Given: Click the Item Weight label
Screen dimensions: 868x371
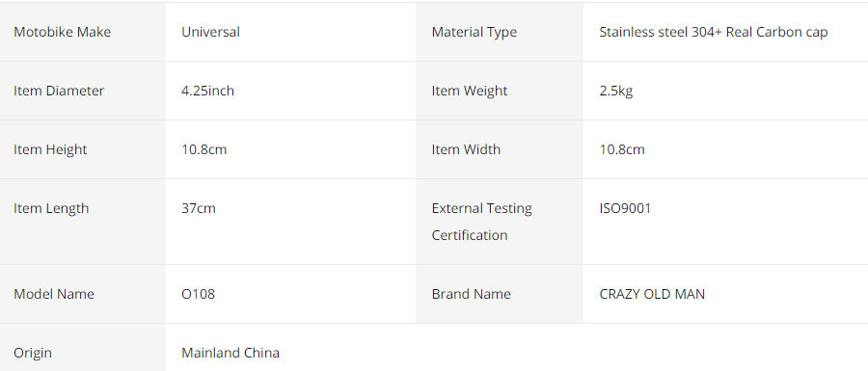Looking at the screenshot, I should (x=470, y=91).
